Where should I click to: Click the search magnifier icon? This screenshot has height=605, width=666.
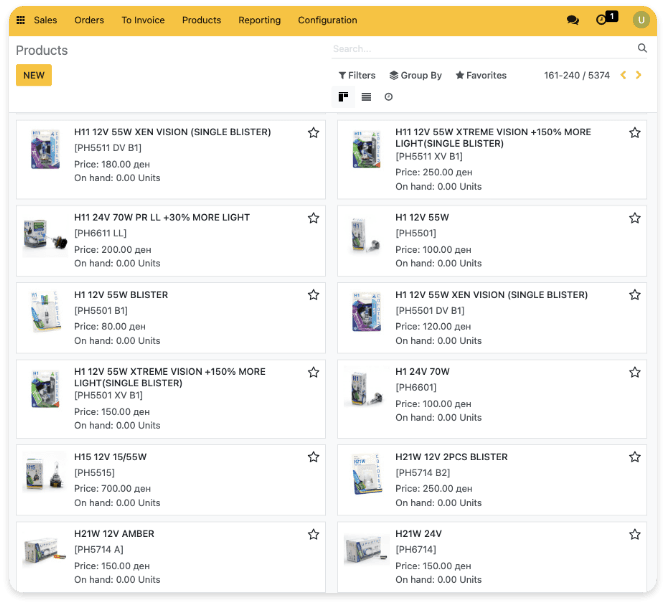tap(642, 48)
